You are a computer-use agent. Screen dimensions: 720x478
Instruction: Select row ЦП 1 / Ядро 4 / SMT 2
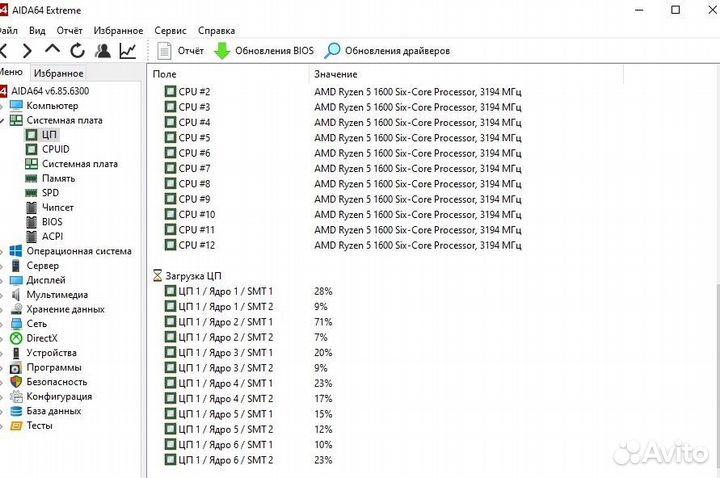[248, 399]
